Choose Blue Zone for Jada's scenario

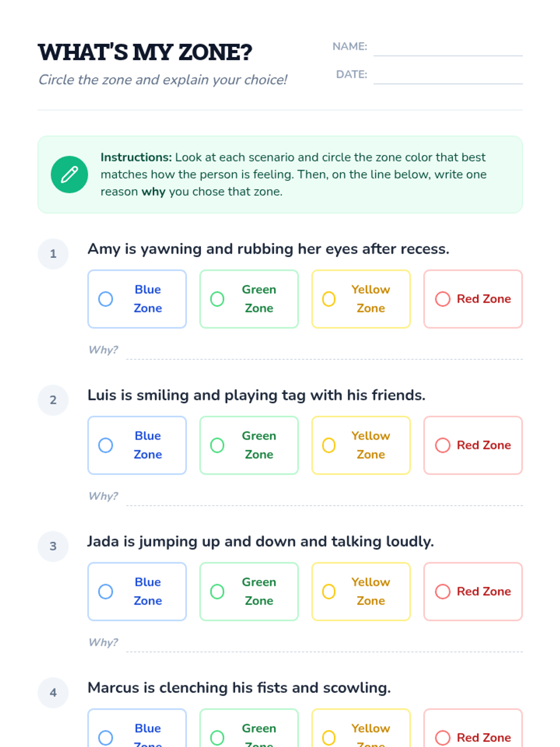click(x=137, y=592)
